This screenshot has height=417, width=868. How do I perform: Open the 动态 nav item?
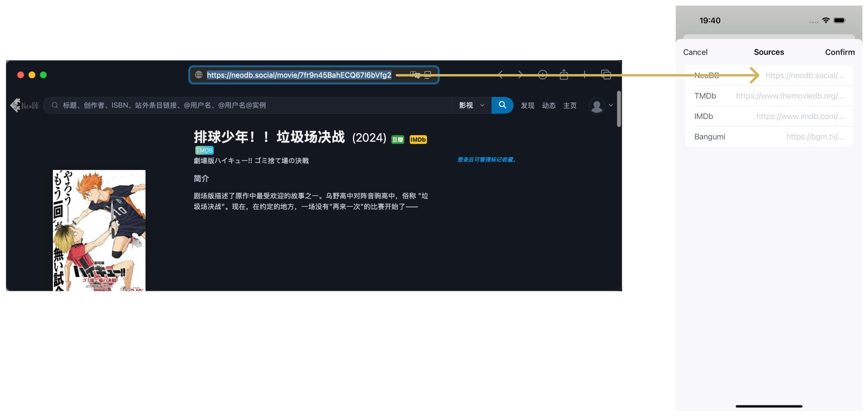coord(549,106)
